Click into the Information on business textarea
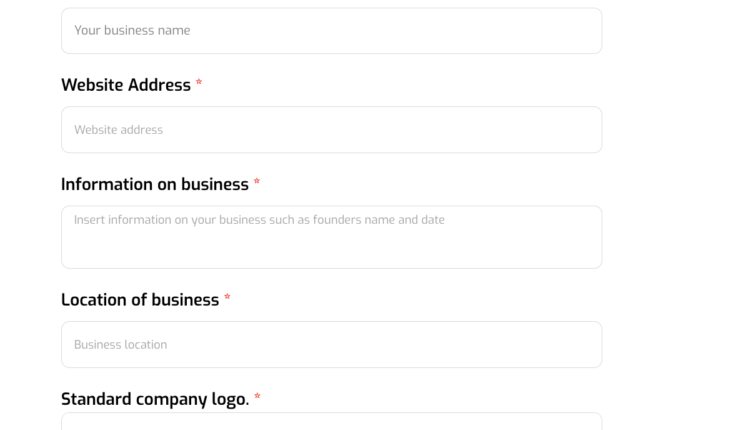The image size is (746, 430). click(331, 237)
